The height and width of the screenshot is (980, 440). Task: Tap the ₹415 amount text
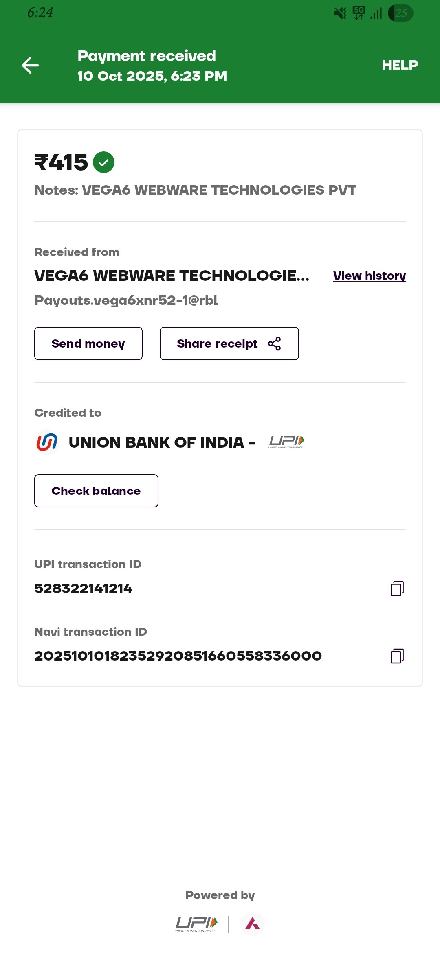62,162
